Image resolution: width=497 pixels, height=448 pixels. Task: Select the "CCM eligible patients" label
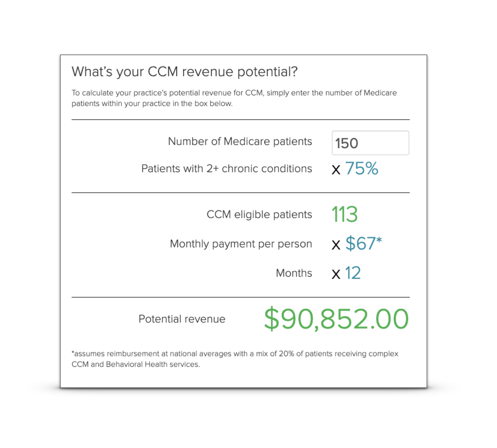[259, 214]
